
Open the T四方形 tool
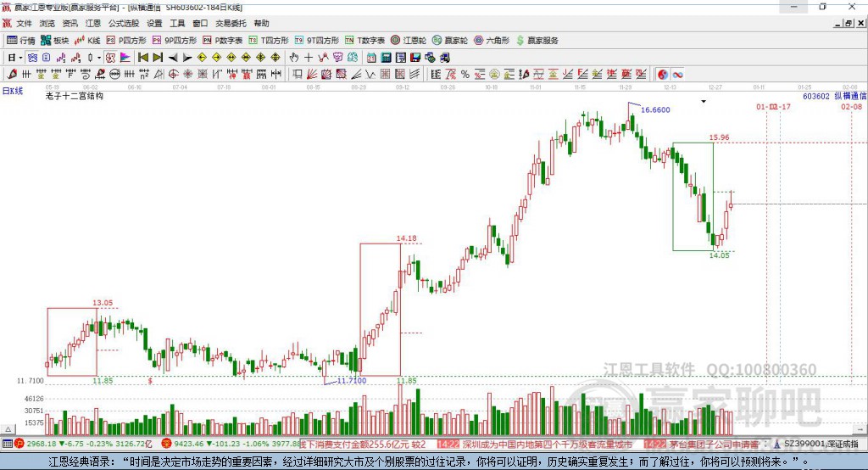pyautogui.click(x=269, y=41)
